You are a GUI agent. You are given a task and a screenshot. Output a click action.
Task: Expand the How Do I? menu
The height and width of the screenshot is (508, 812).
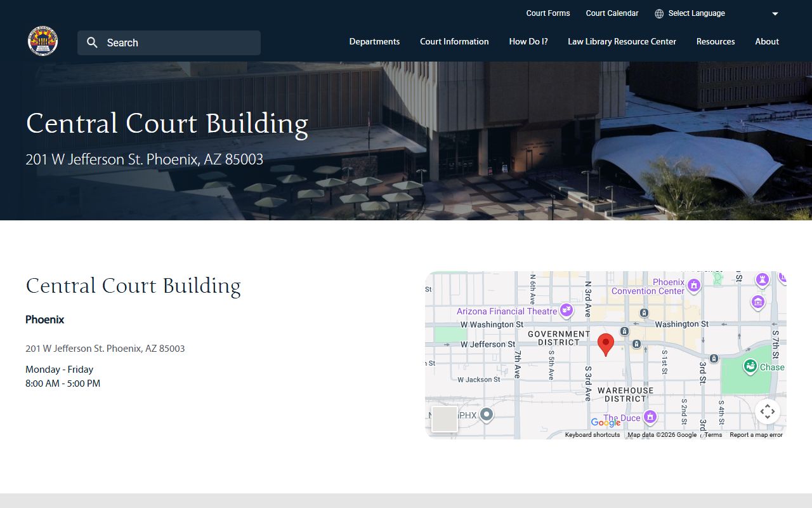click(528, 41)
